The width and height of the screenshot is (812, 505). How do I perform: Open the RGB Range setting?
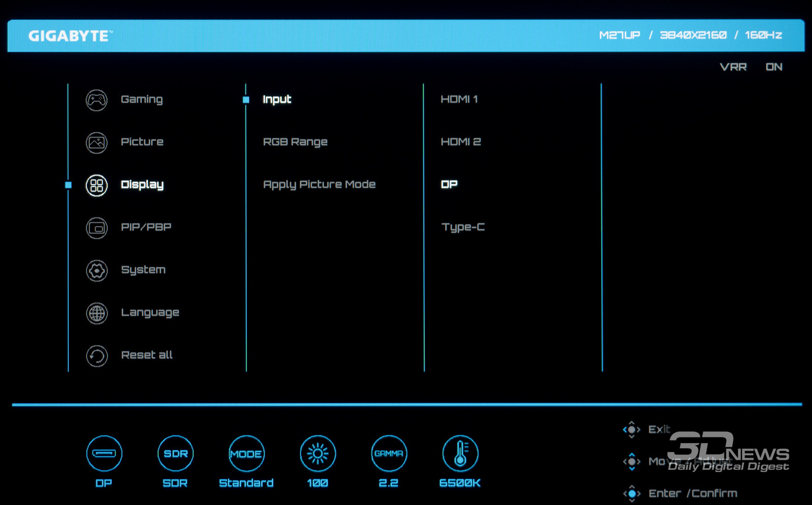tap(295, 142)
